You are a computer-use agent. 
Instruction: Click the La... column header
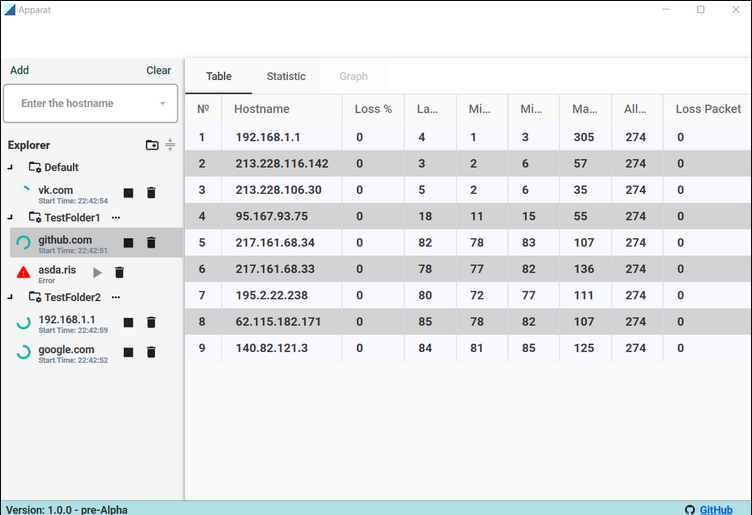[x=430, y=109]
